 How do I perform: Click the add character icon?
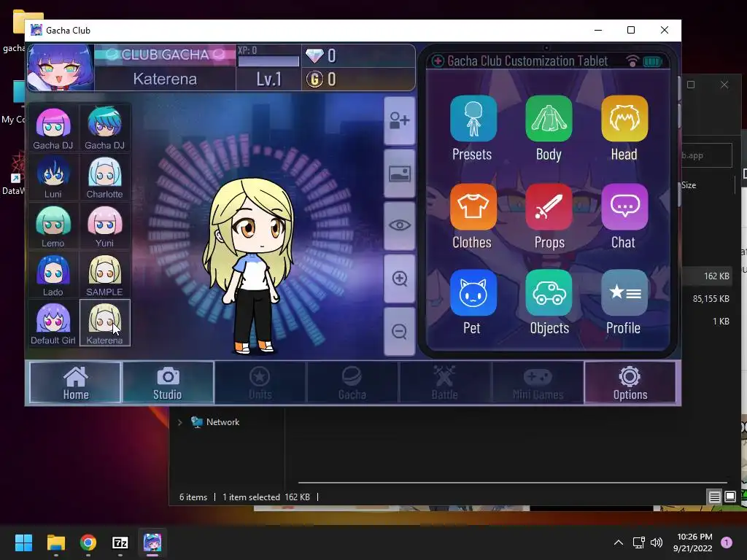[399, 120]
